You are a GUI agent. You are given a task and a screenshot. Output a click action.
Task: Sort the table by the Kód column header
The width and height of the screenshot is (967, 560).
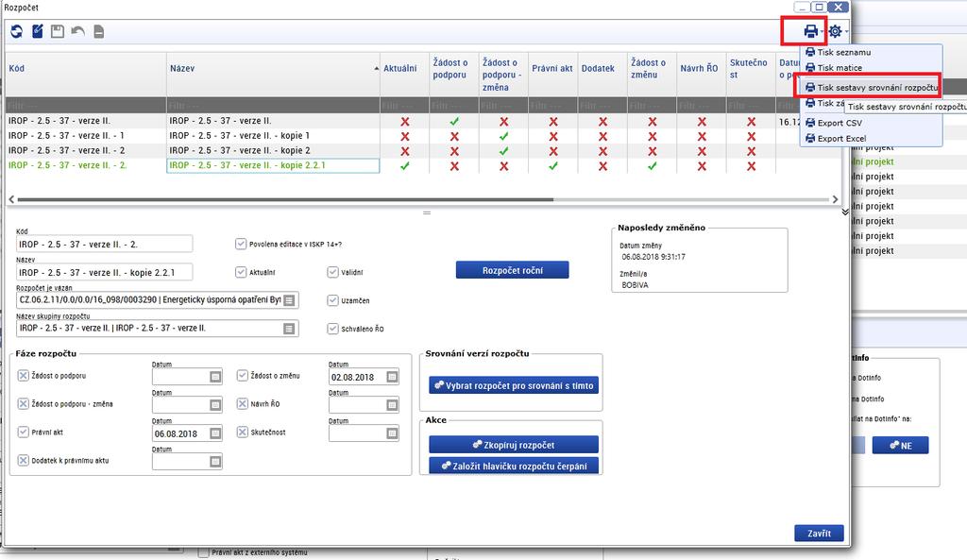click(86, 68)
